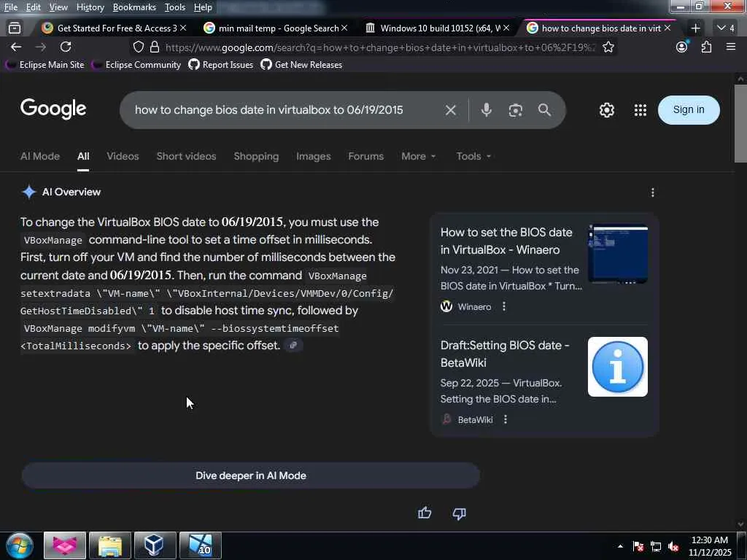Screen dimensions: 747x560
Task: Open the tracking protection shield icon
Action: 138,47
